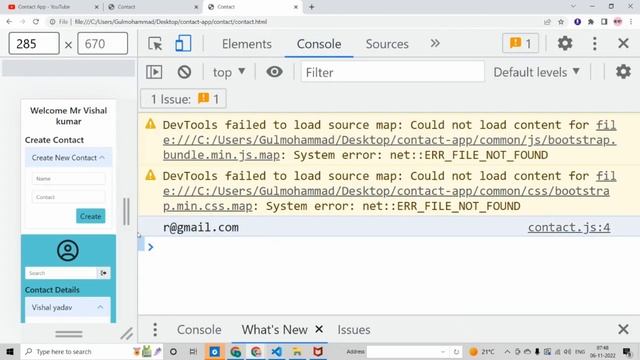
Task: Open the Elements panel tab
Action: pos(247,44)
